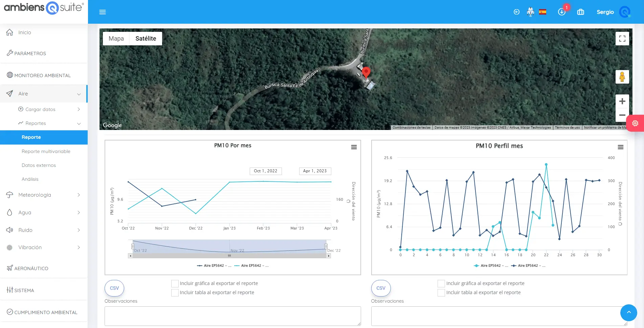This screenshot has width=644, height=328.
Task: Check include graph option under PM10 Perfil mes
Action: (x=441, y=284)
